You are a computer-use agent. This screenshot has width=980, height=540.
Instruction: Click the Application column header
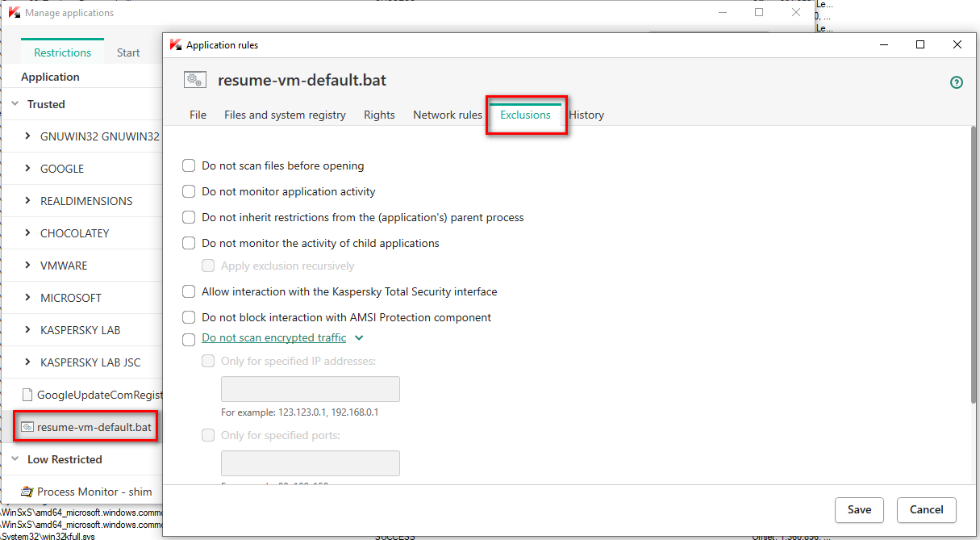[50, 77]
